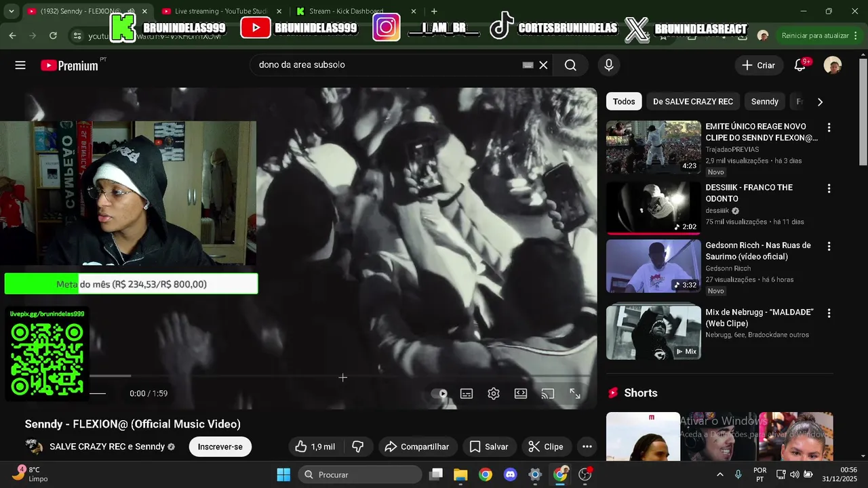
Task: Enter fullscreen on the video player
Action: [575, 393]
